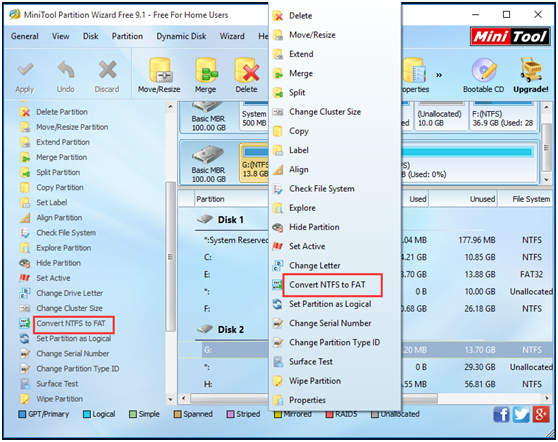Click the Delete toolbar icon
The image size is (558, 442).
246,75
